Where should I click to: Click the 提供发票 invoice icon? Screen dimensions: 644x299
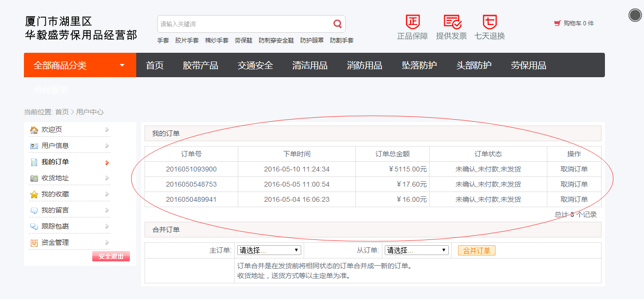[x=452, y=22]
